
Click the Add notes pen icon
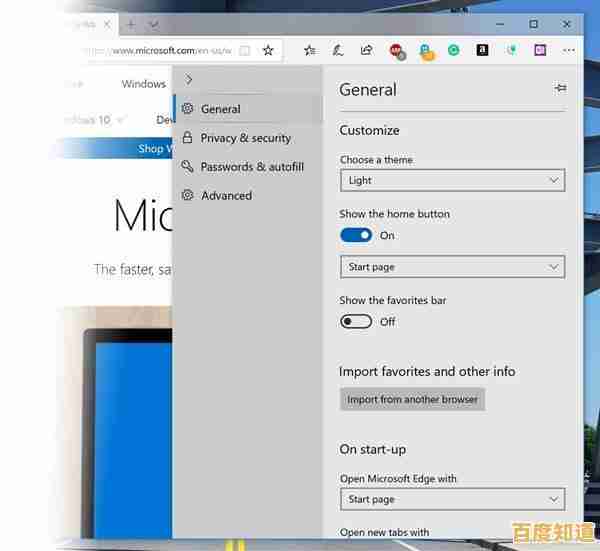pos(338,50)
